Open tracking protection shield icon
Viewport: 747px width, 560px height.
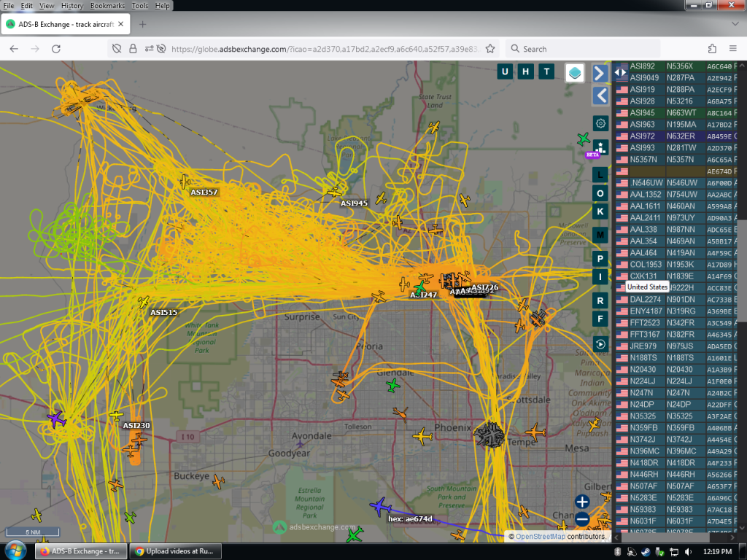[x=117, y=49]
